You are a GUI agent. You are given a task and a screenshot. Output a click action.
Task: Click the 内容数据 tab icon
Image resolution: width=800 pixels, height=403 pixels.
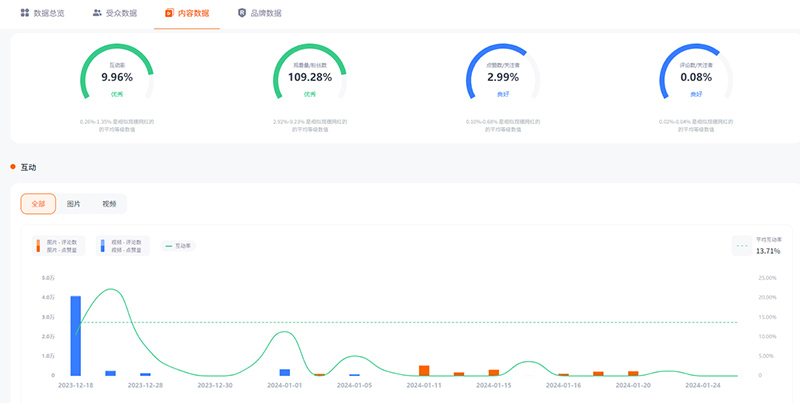point(168,13)
